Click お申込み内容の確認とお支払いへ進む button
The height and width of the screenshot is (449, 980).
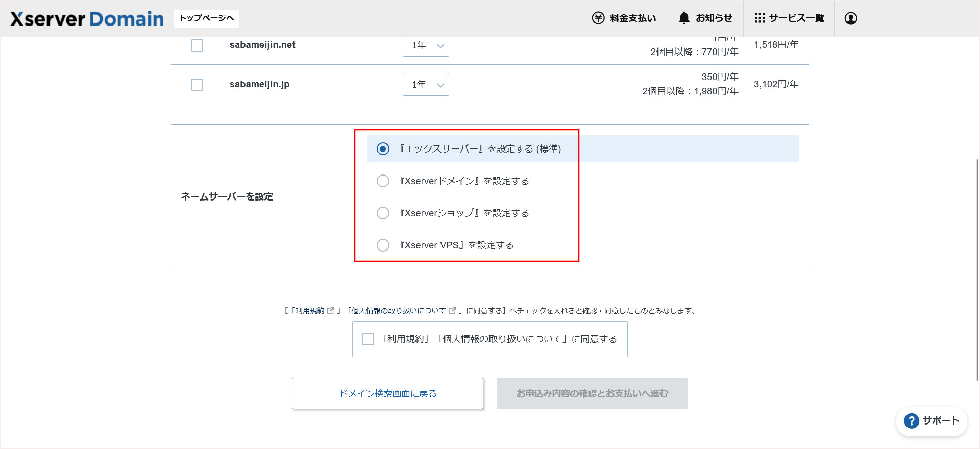click(592, 393)
